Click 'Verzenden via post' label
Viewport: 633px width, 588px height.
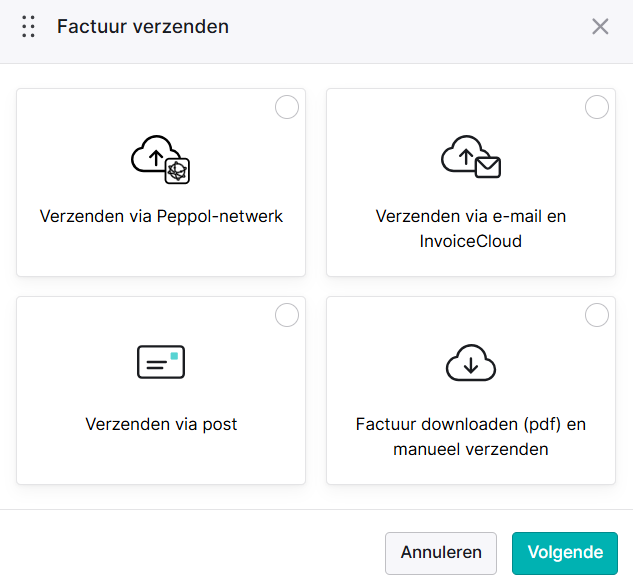(161, 424)
